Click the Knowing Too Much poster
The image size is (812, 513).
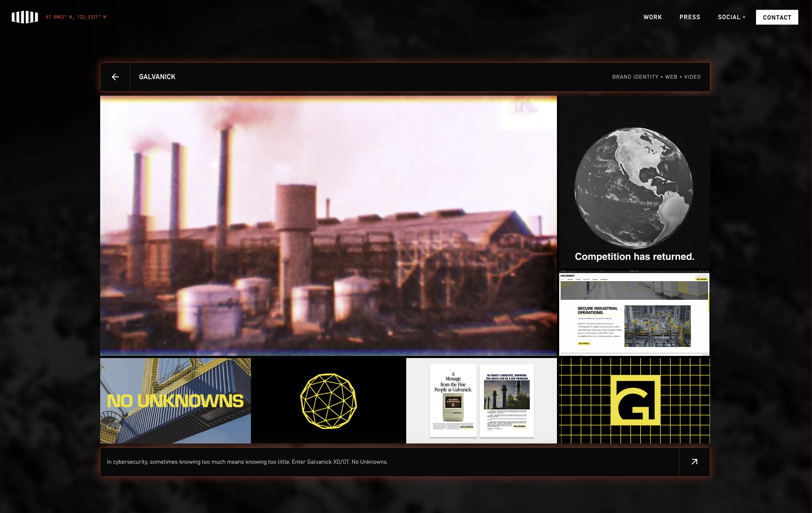[506, 400]
